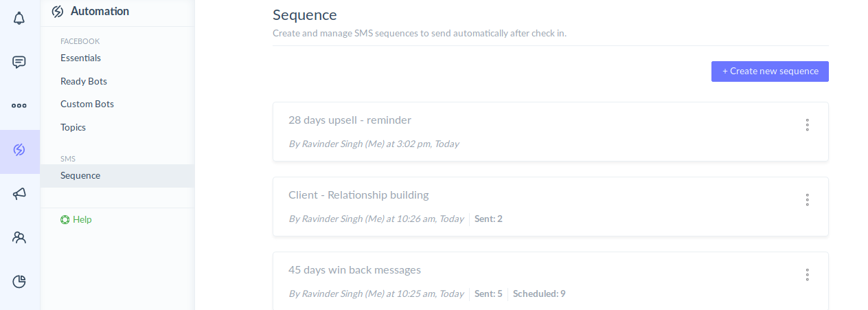Open the pie chart analytics icon

(19, 281)
